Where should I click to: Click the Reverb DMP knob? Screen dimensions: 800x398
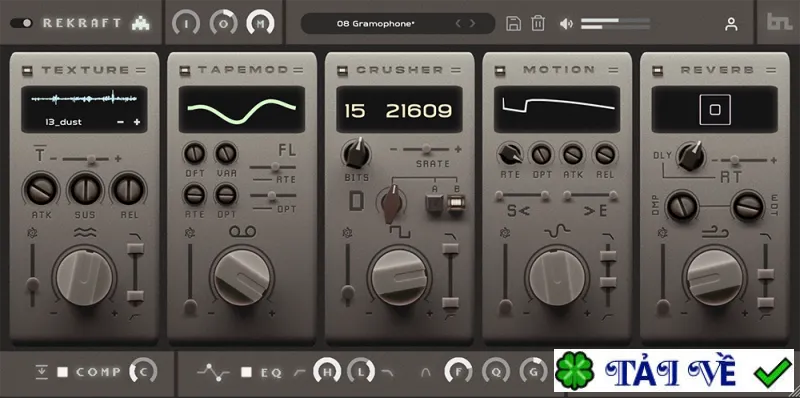(x=682, y=206)
